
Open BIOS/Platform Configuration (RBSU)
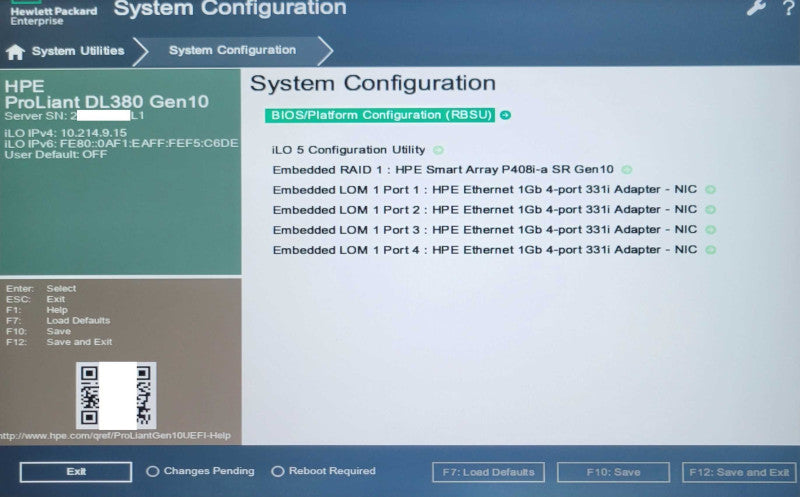coord(380,115)
